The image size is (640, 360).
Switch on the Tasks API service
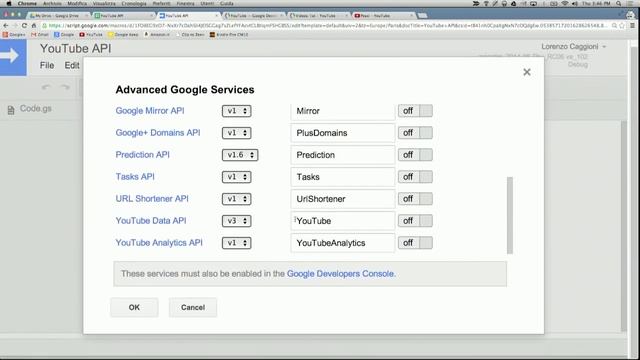(415, 177)
